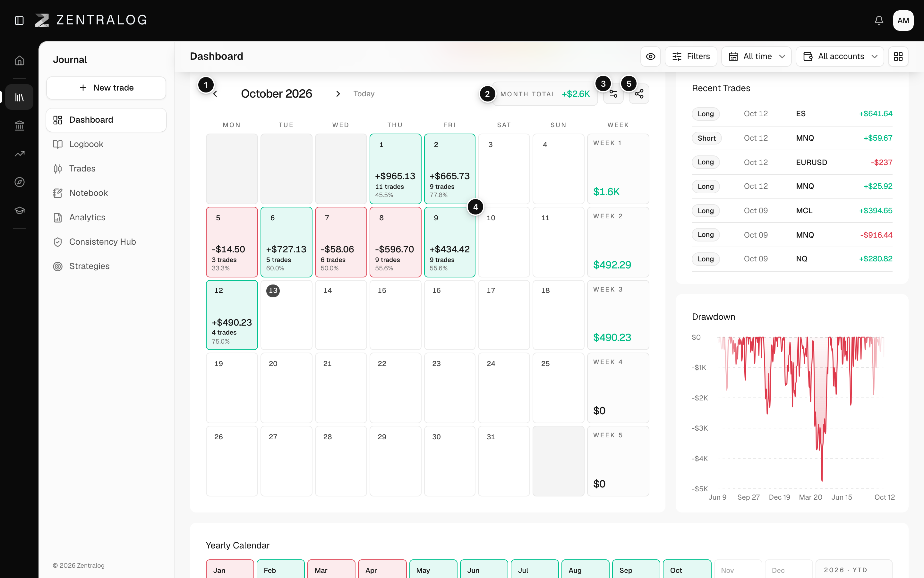Open ES trade +$641.64 row
The height and width of the screenshot is (578, 924).
[x=792, y=114]
